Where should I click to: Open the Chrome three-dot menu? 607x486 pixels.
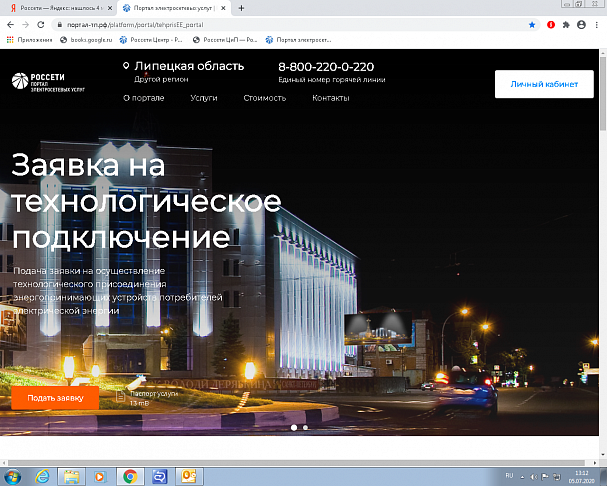coord(597,24)
